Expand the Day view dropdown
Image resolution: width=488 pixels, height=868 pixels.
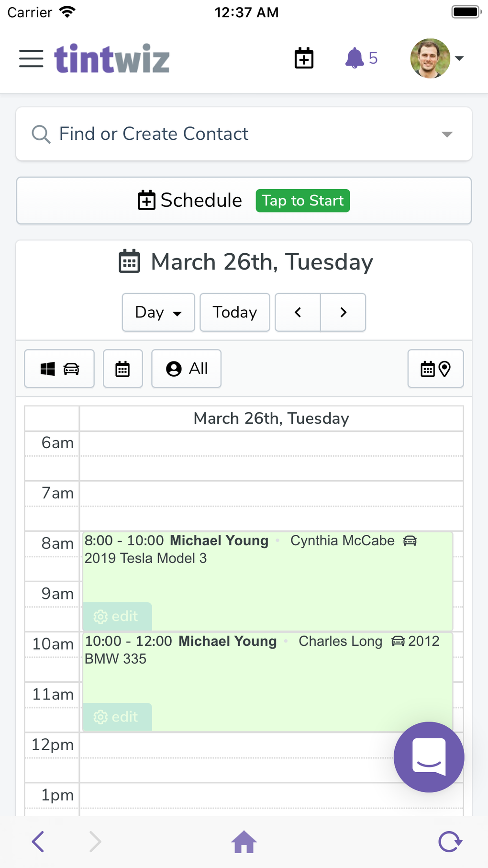pos(158,312)
